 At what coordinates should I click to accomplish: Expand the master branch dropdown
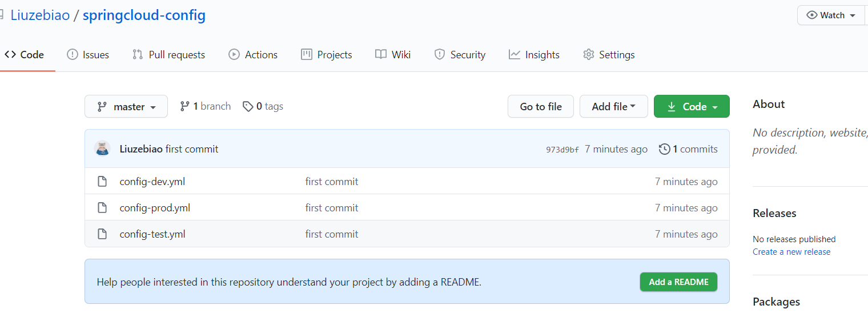[126, 107]
